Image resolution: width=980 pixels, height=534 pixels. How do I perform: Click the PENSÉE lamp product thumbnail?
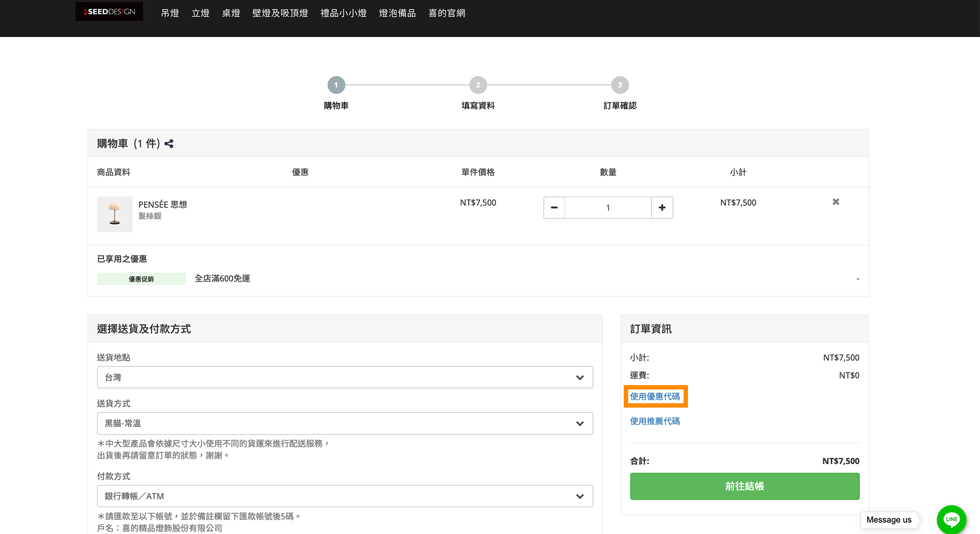[x=115, y=214]
